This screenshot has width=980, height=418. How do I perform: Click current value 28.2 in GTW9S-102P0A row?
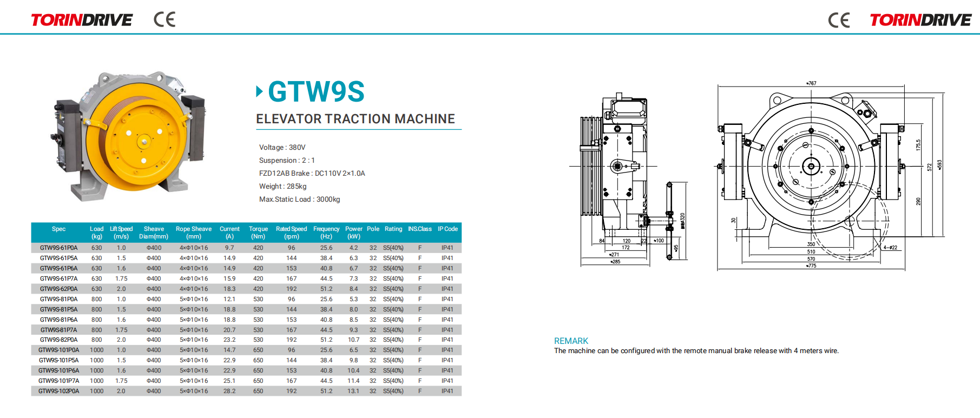pyautogui.click(x=229, y=391)
